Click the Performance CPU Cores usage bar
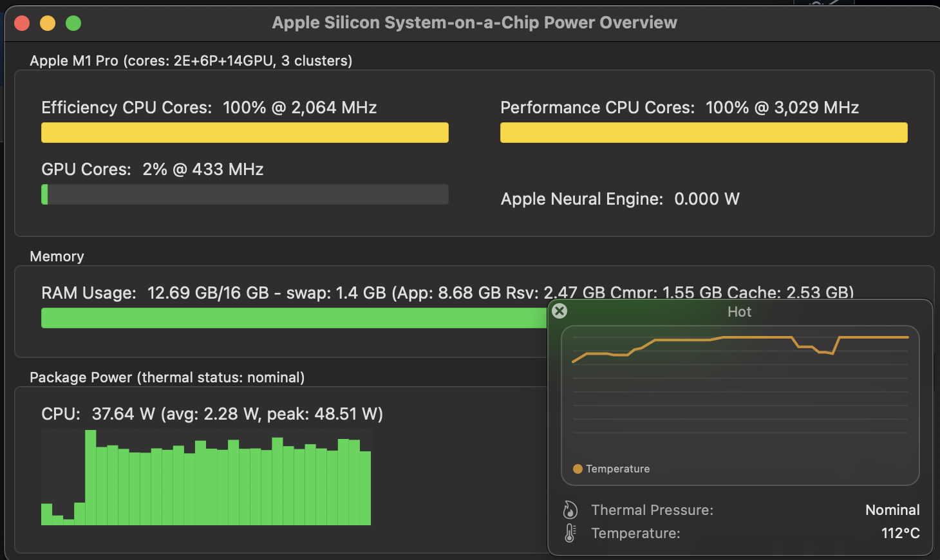 click(704, 133)
